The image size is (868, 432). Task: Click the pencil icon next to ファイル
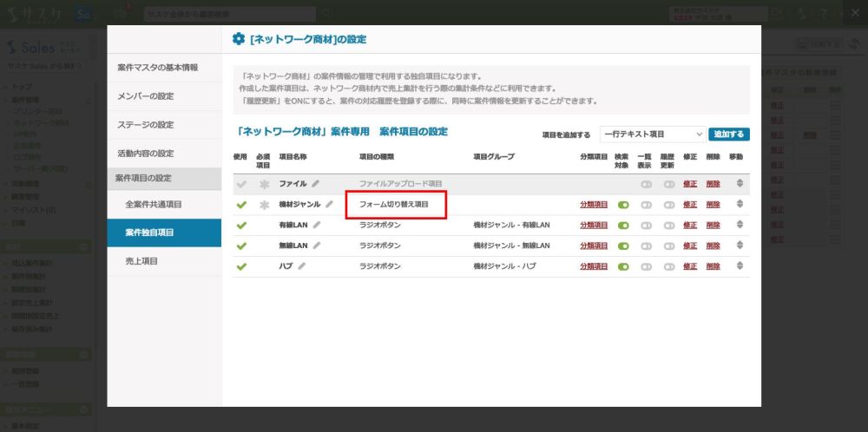click(316, 184)
